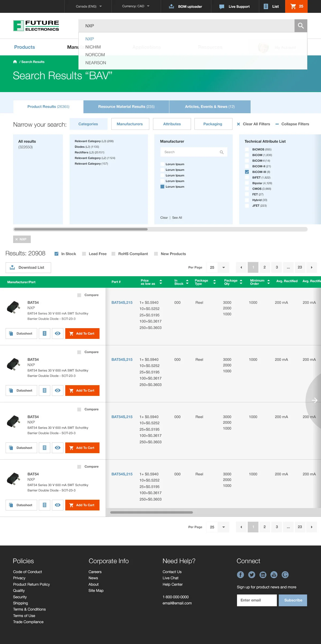Add first BAT54 to cart

82,334
